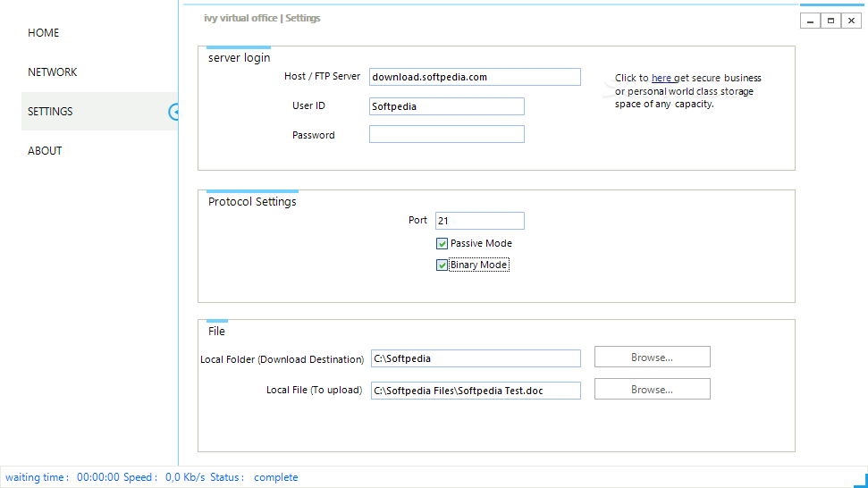The image size is (868, 488).
Task: Browse for the Local Folder download destination
Action: point(652,357)
